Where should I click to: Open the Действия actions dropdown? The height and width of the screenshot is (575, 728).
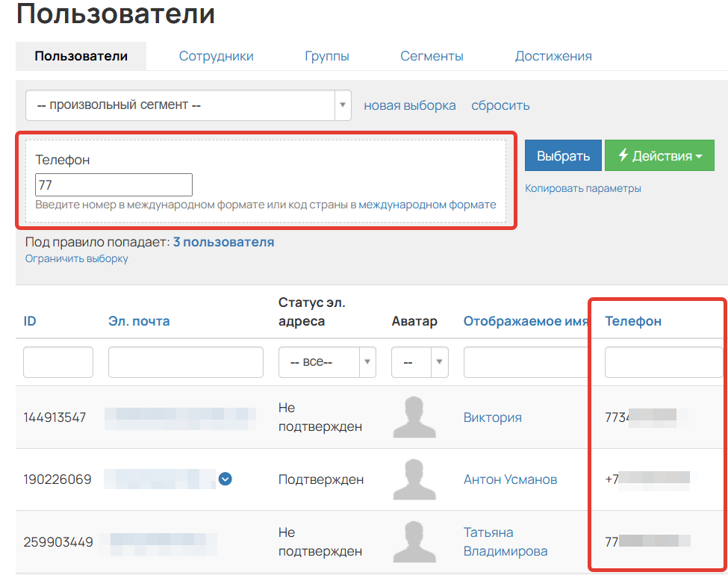click(659, 155)
